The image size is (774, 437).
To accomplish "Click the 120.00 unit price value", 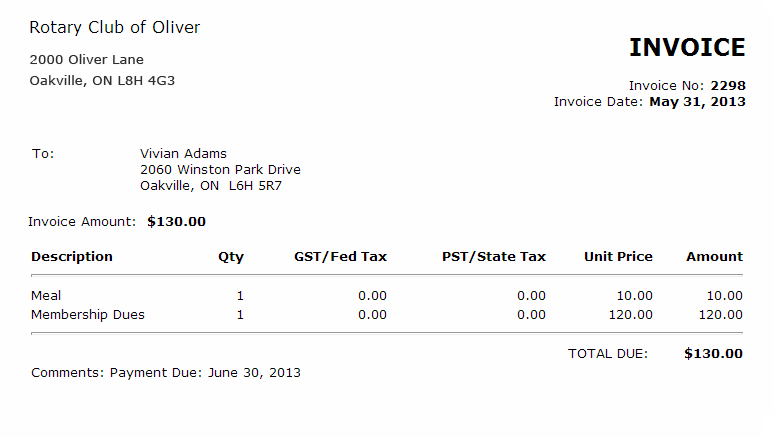I will [630, 314].
